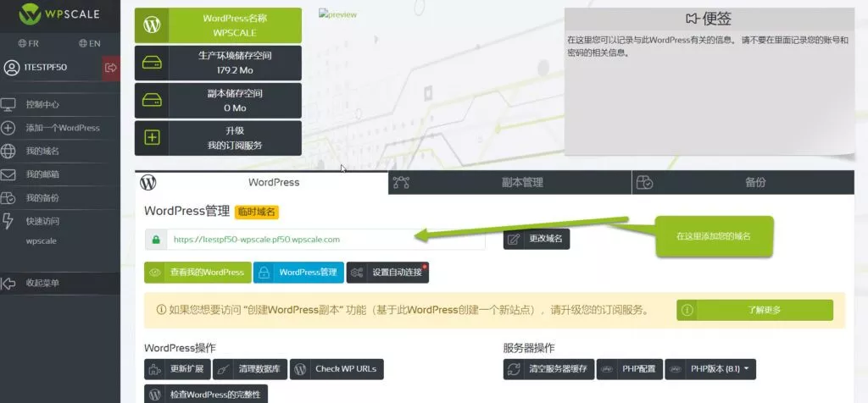Click 更新扩展 button
868x403 pixels.
click(x=177, y=369)
